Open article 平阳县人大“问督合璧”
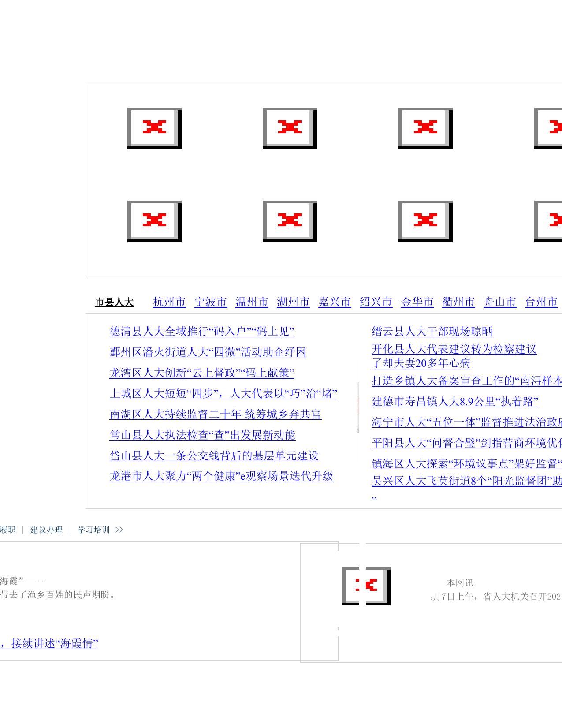This screenshot has height=728, width=562. point(467,443)
